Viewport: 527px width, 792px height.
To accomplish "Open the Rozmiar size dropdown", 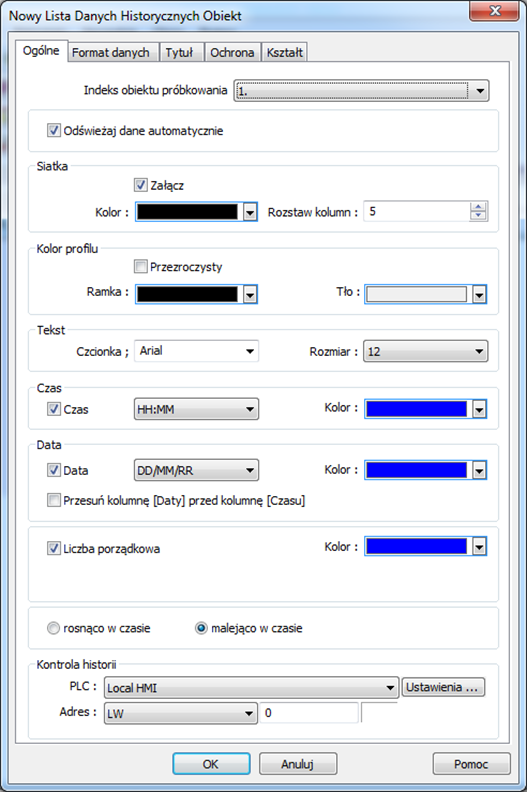I will [425, 352].
